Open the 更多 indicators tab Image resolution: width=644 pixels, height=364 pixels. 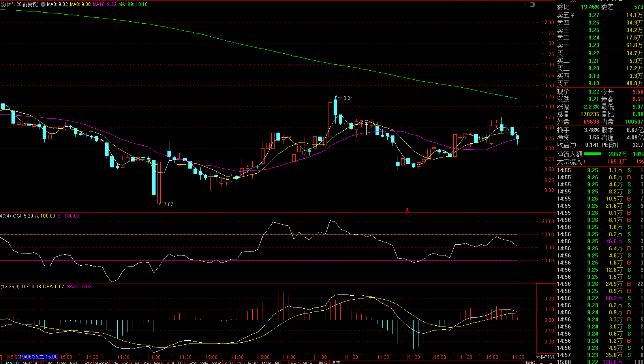[323, 362]
